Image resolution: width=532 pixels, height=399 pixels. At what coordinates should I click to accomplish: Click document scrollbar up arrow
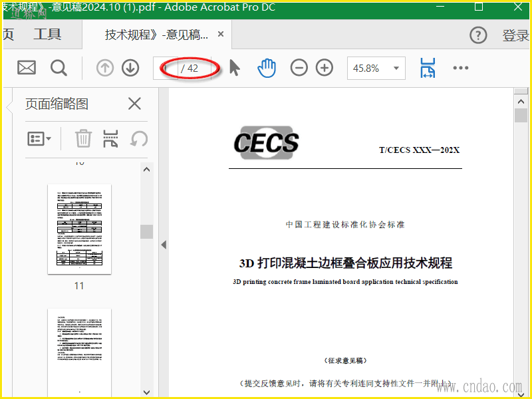[521, 101]
